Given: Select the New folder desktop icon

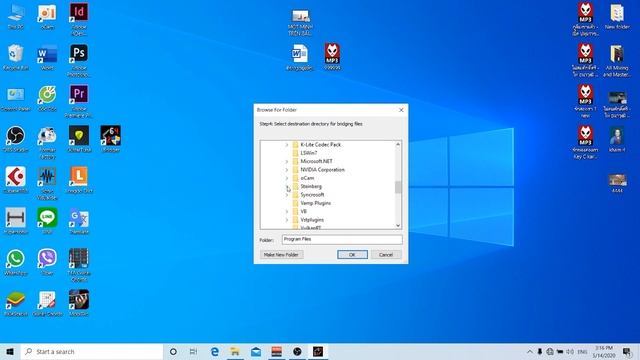Looking at the screenshot, I should [x=617, y=16].
